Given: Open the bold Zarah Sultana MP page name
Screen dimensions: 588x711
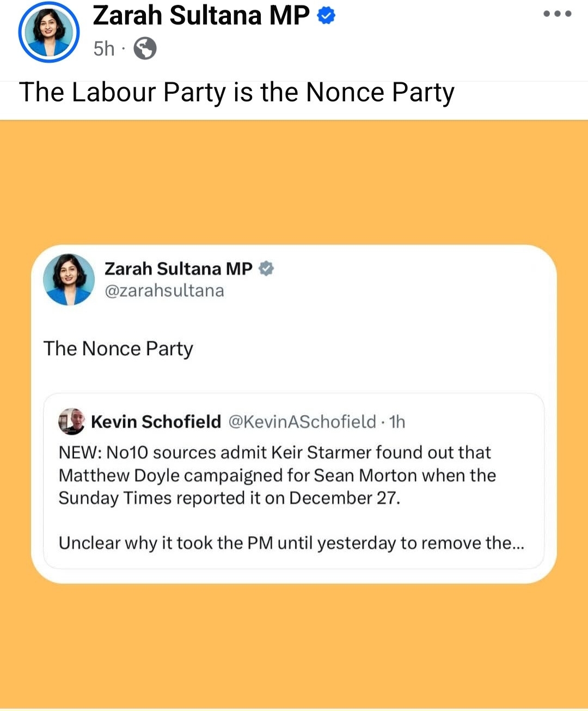Looking at the screenshot, I should [x=201, y=15].
